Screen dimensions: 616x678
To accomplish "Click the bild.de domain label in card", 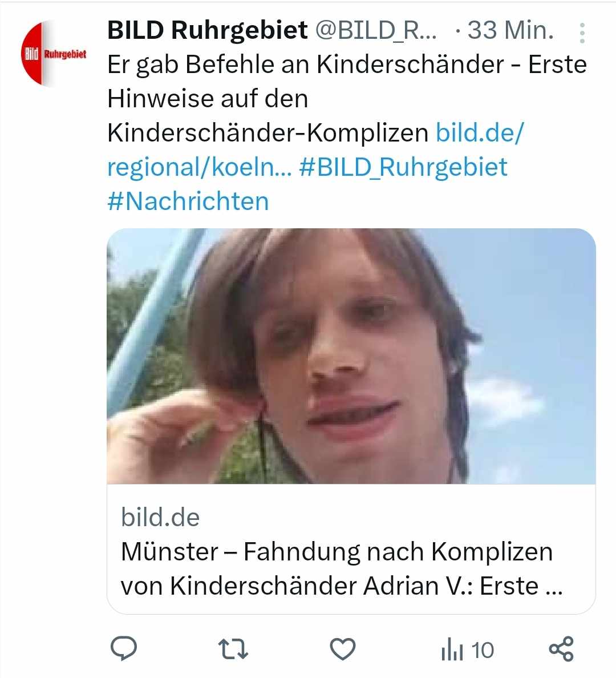I will pos(160,518).
